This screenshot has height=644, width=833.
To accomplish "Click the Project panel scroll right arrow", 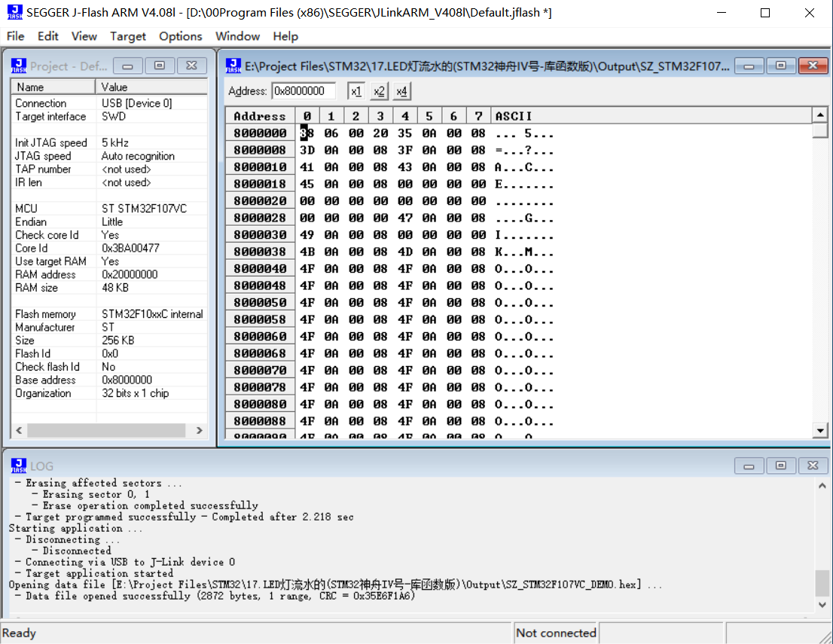I will coord(200,430).
